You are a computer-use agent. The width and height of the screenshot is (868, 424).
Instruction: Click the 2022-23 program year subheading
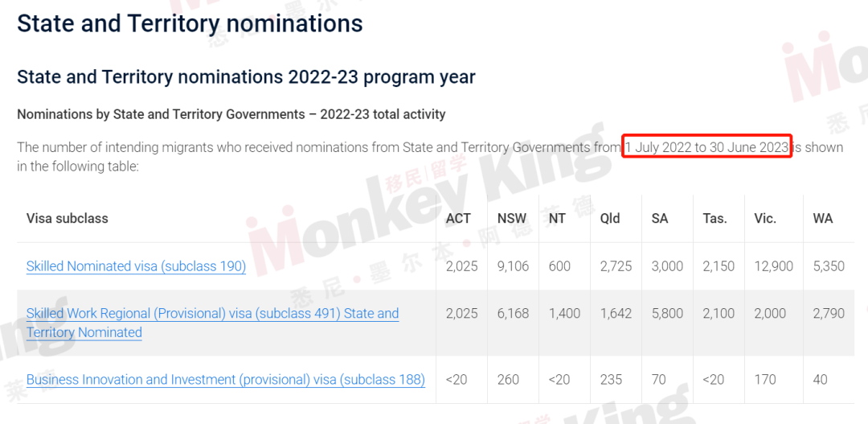246,76
